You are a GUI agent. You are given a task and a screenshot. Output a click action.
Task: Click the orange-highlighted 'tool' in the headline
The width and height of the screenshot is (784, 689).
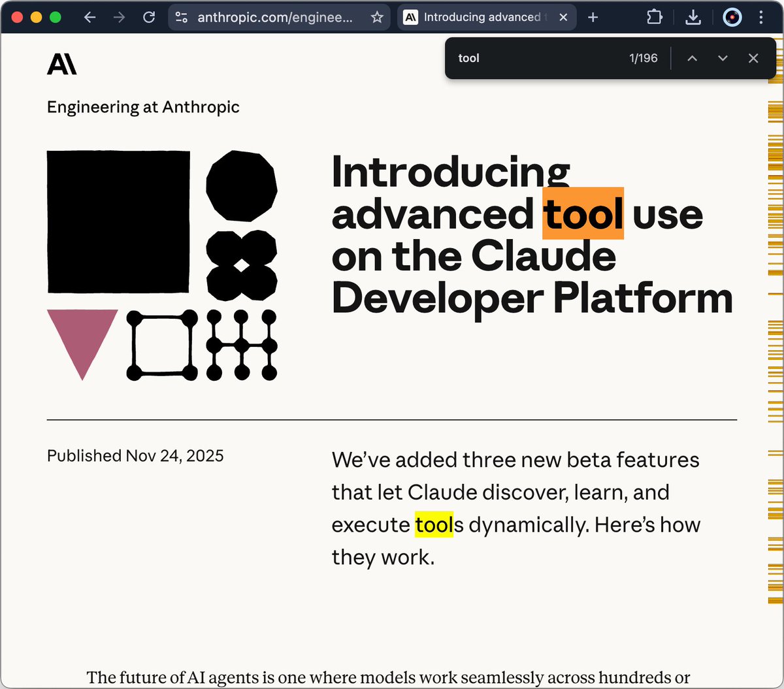583,214
